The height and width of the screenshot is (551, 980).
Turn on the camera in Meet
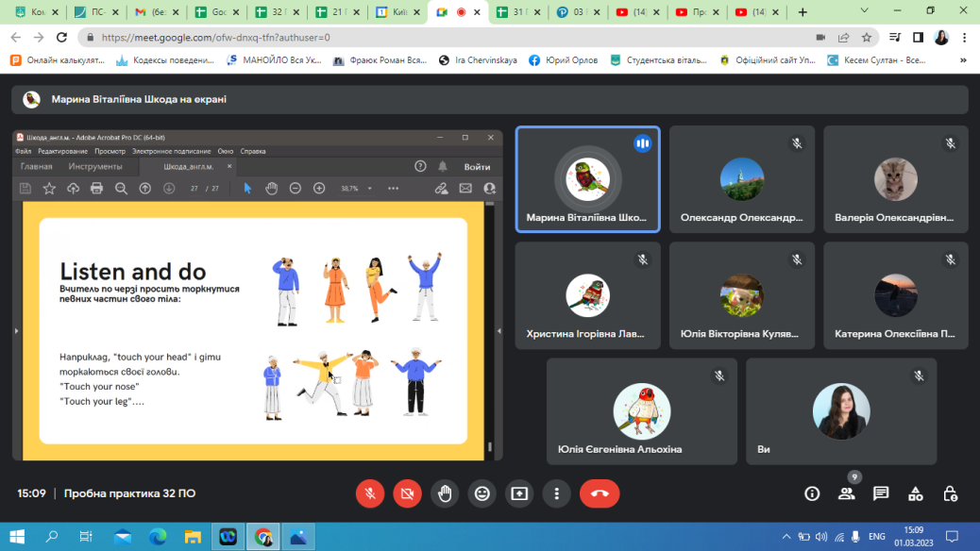coord(407,493)
